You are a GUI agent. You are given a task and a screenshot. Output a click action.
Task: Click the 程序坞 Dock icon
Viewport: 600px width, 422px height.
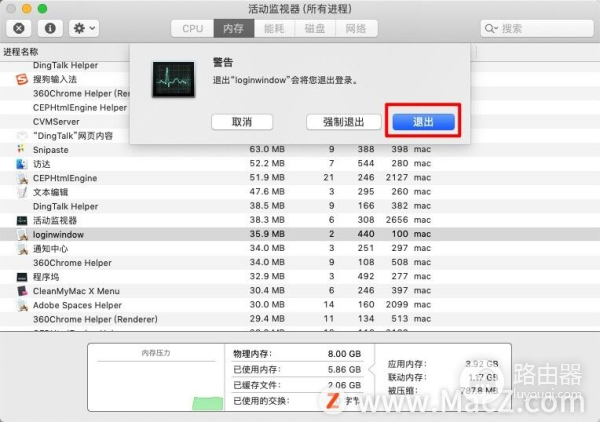pos(22,277)
